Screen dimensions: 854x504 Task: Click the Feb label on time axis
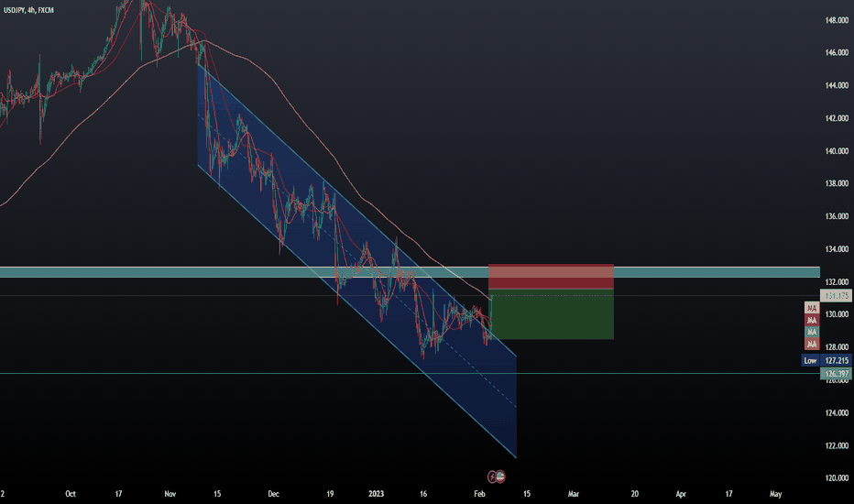tap(479, 494)
